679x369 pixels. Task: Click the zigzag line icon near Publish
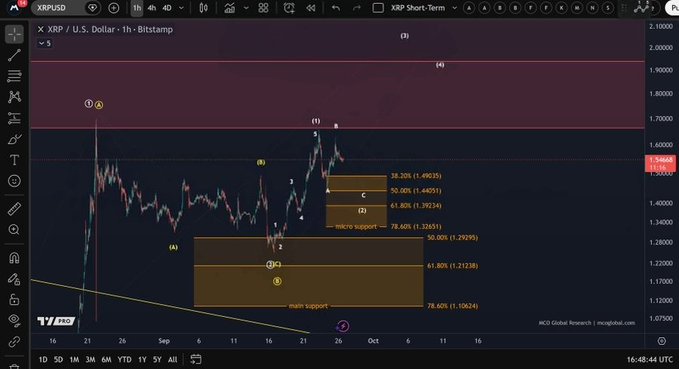pyautogui.click(x=641, y=7)
